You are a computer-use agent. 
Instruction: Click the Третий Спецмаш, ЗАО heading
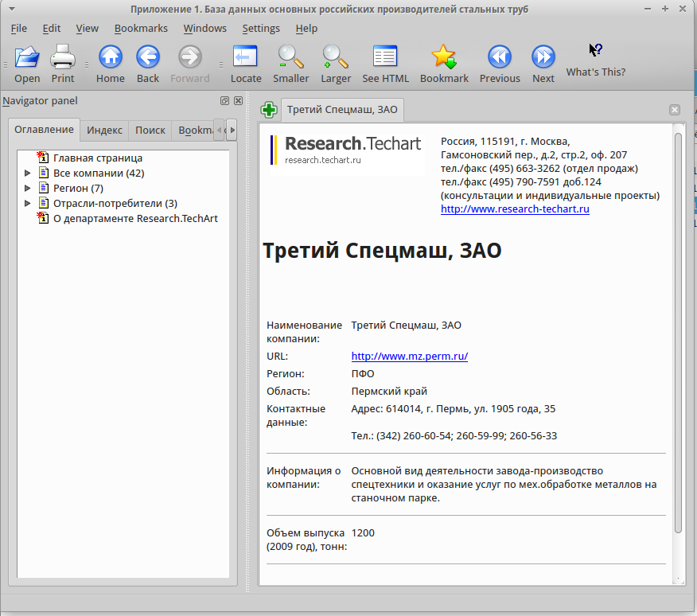(382, 251)
